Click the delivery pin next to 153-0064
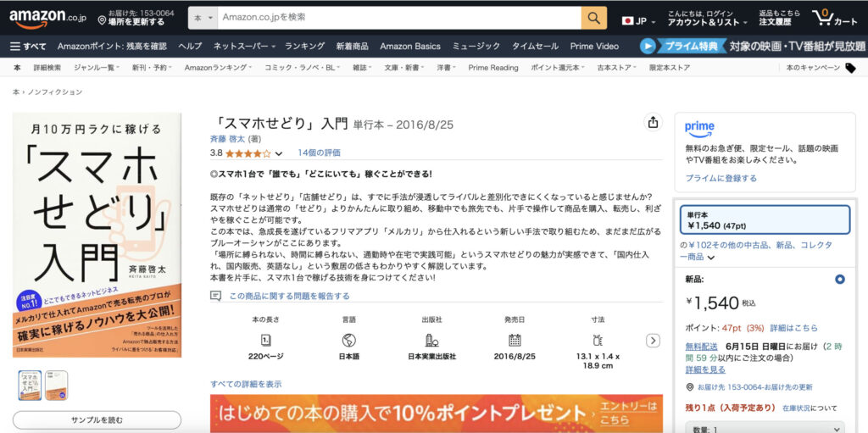The image size is (868, 433). 690,387
